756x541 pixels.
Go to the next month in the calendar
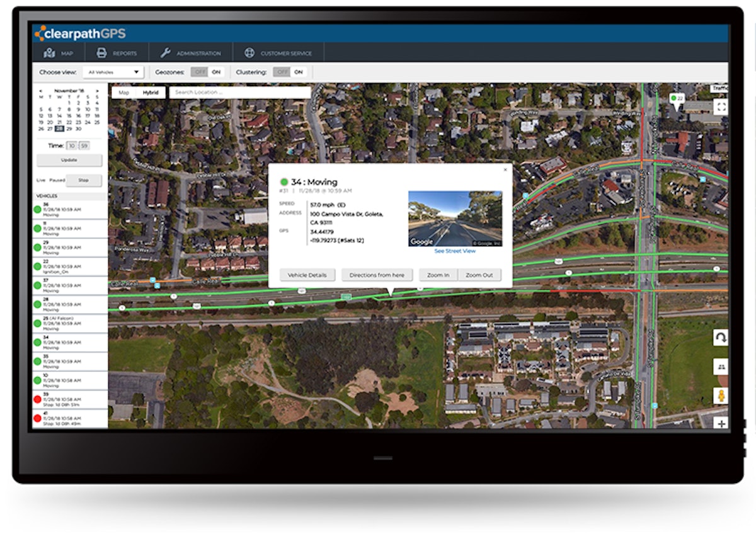click(98, 90)
